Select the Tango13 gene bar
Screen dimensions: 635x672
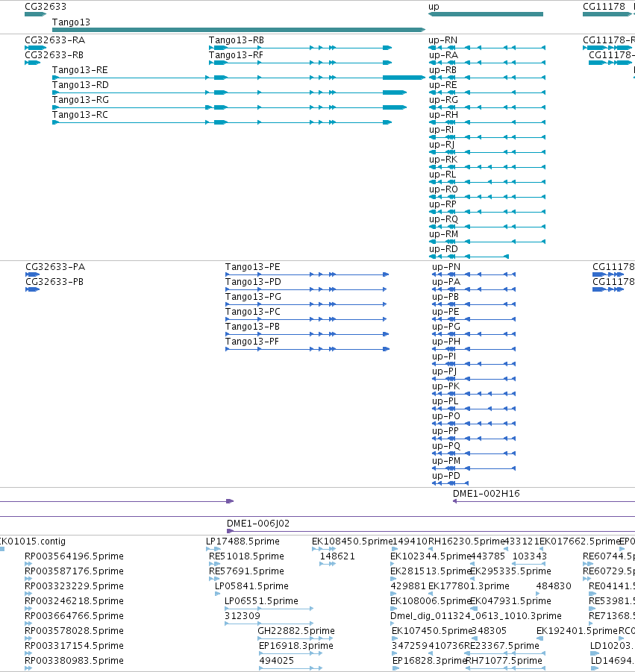point(238,30)
